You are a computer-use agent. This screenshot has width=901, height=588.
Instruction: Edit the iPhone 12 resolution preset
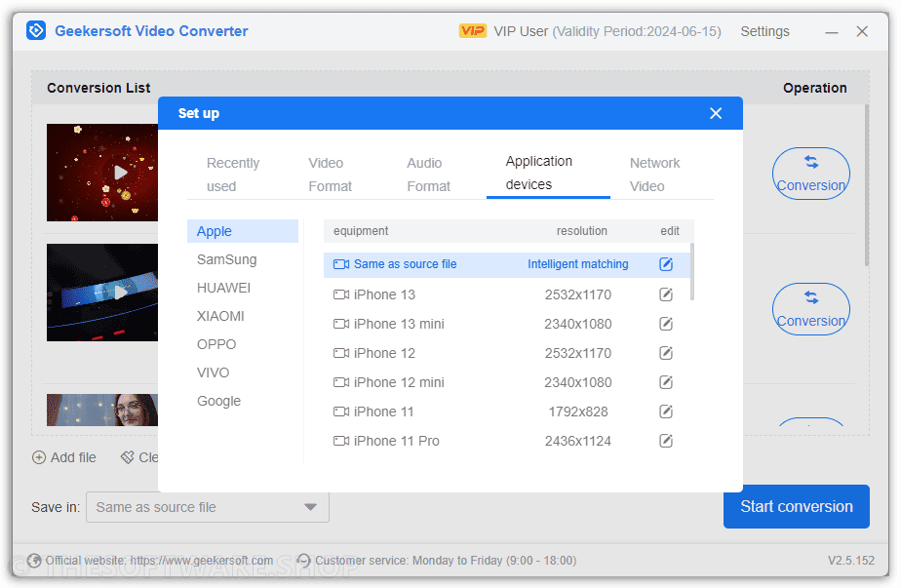click(x=665, y=354)
